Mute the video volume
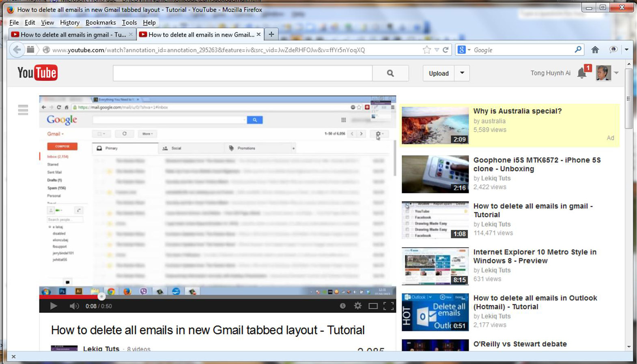 (74, 306)
